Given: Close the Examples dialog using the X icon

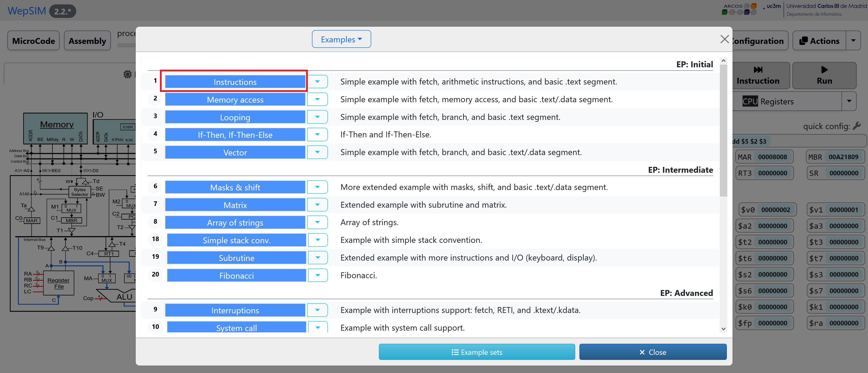Looking at the screenshot, I should click(x=724, y=39).
